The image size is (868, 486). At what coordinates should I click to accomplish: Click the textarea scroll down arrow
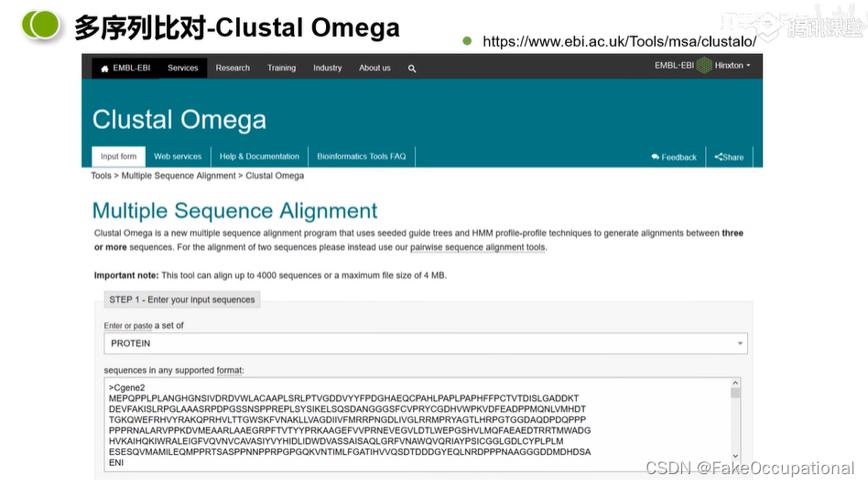tap(735, 456)
